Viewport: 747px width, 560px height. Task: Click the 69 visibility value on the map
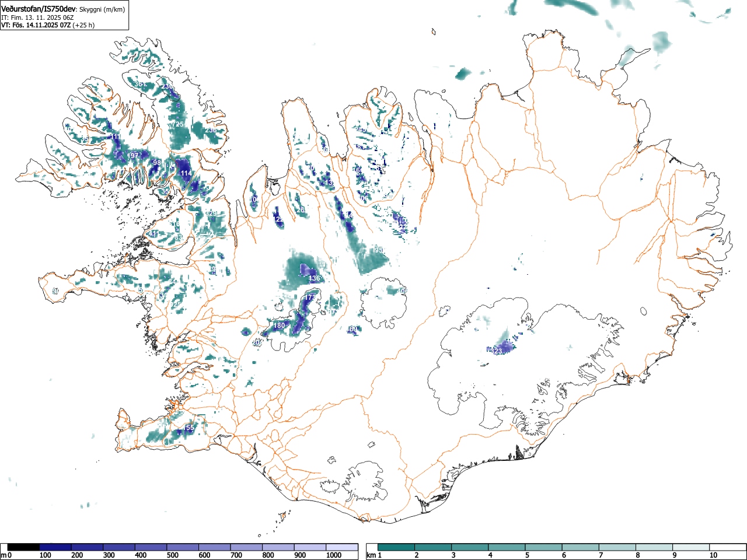pyautogui.click(x=353, y=330)
